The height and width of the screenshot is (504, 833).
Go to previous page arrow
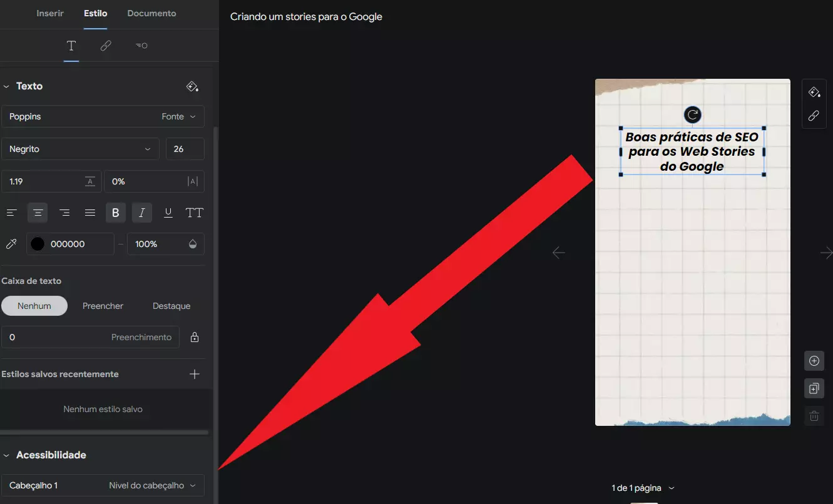pyautogui.click(x=558, y=253)
